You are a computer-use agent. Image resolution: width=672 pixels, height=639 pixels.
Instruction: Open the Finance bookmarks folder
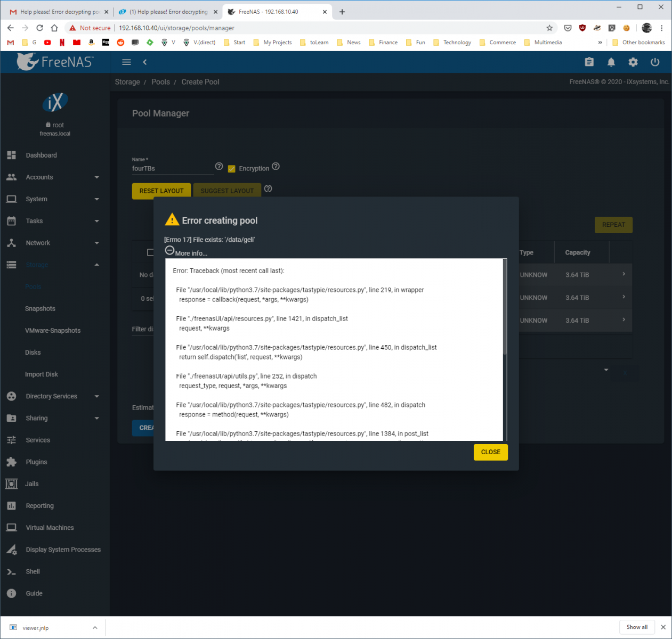[383, 42]
